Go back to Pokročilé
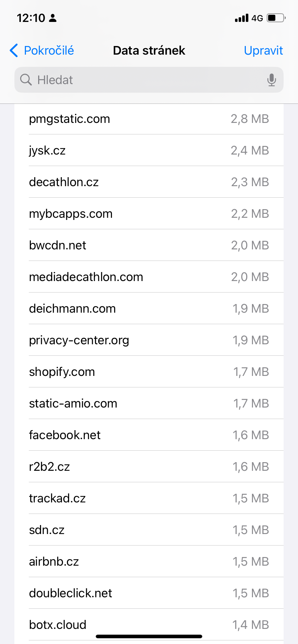 point(49,51)
